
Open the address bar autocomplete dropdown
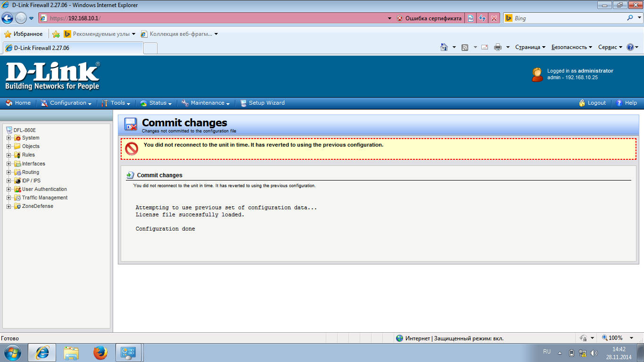[x=389, y=18]
